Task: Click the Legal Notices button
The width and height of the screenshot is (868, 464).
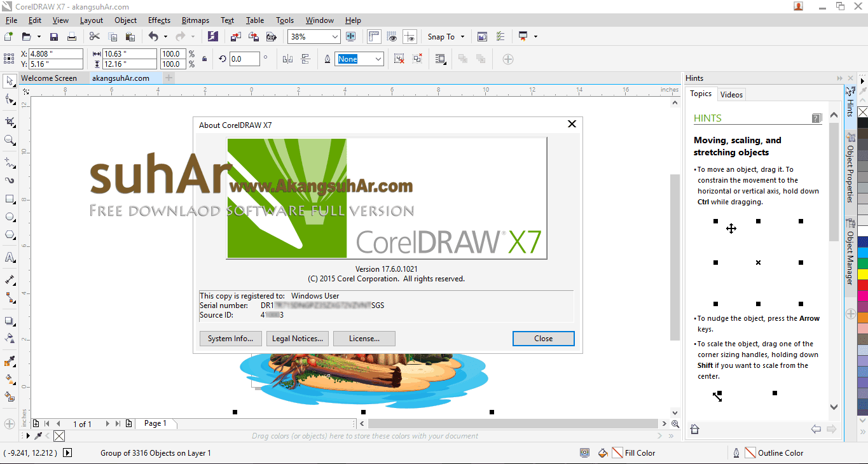Action: 297,338
